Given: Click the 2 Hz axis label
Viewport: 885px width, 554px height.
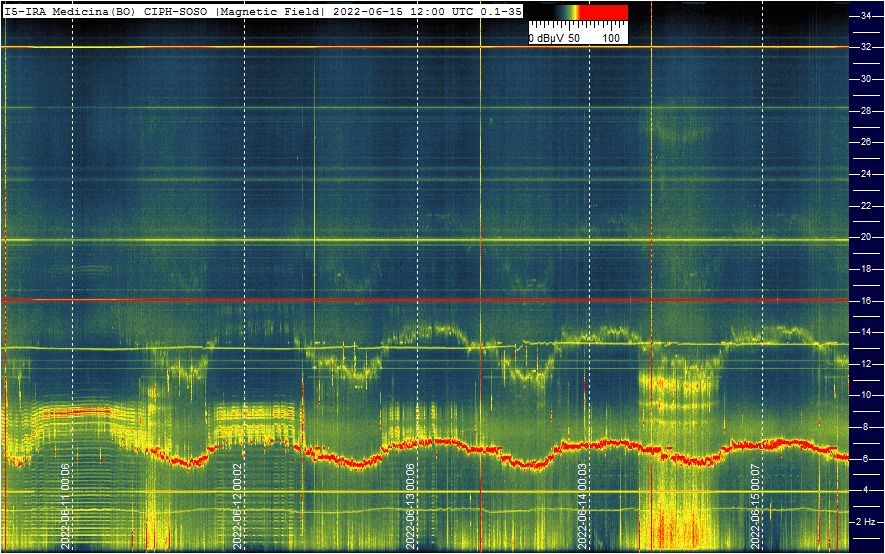Looking at the screenshot, I should click(867, 522).
